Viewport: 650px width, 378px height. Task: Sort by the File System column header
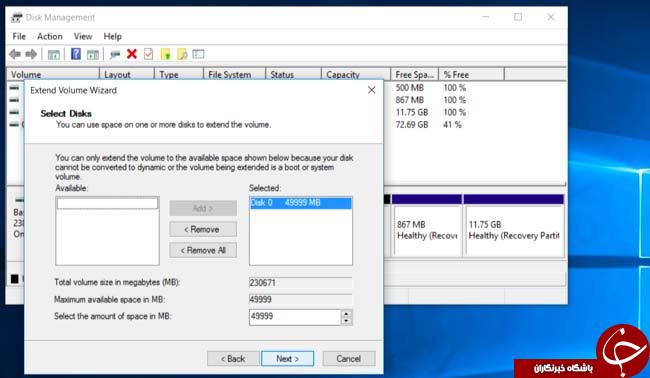(x=235, y=75)
